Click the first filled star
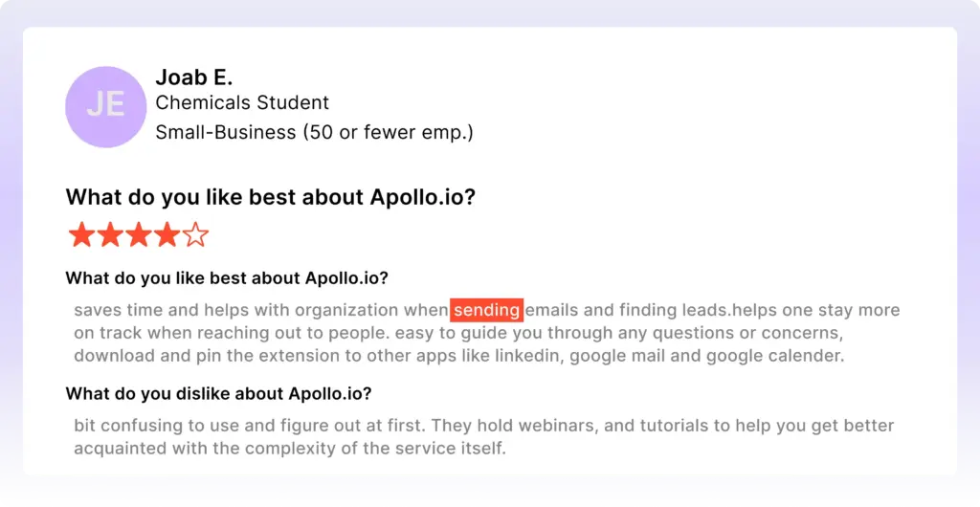 pyautogui.click(x=82, y=235)
